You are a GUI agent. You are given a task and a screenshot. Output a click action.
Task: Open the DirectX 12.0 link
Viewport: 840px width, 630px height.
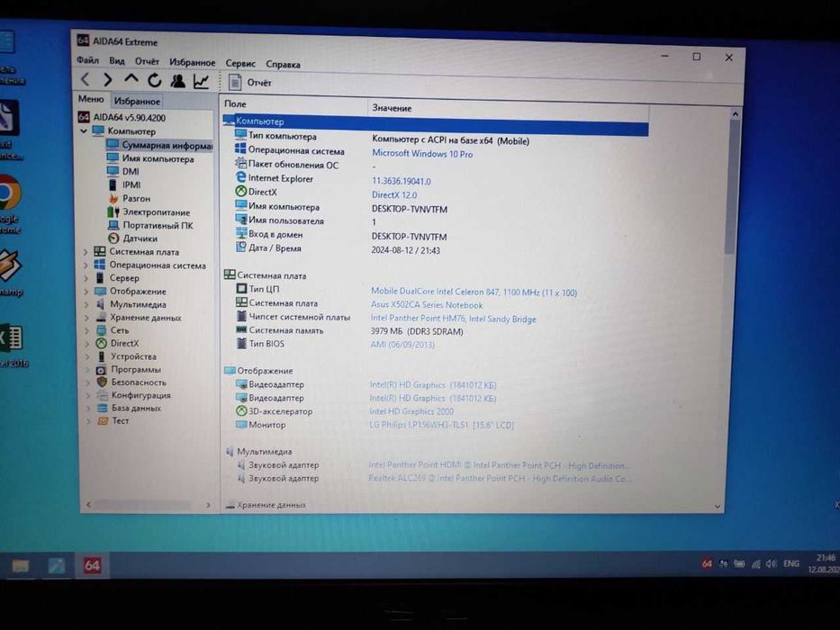(x=394, y=195)
